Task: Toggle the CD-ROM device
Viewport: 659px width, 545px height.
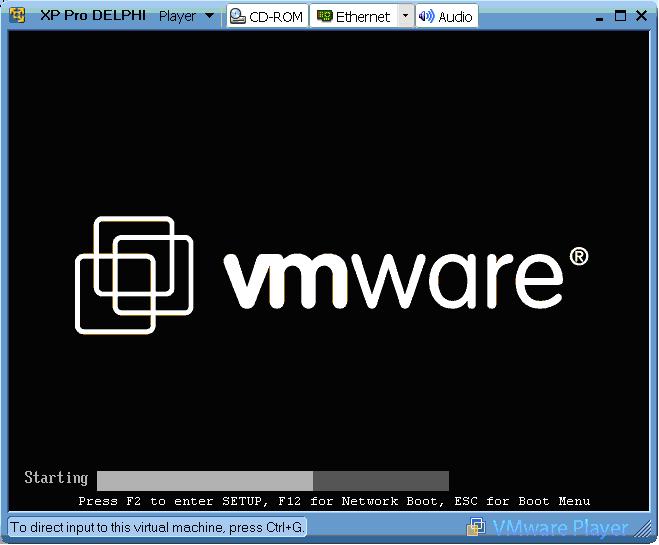Action: tap(267, 16)
